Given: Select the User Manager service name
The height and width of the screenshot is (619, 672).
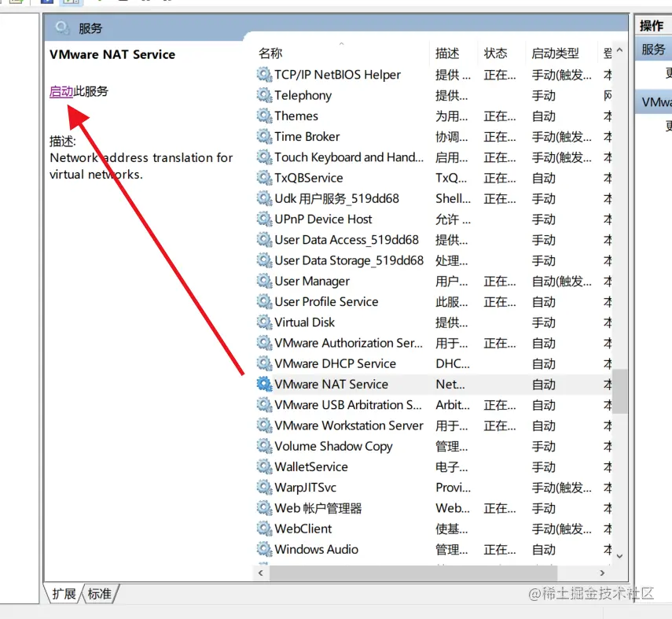Looking at the screenshot, I should click(x=312, y=281).
